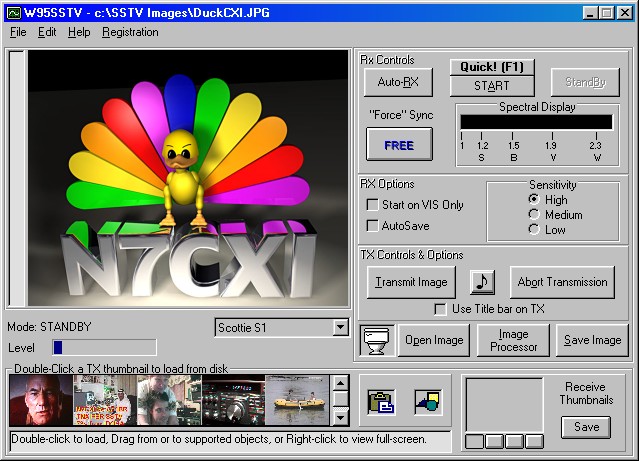Click the large receive thumbnail preview box
Viewport: 639px width, 461px height.
click(x=505, y=405)
